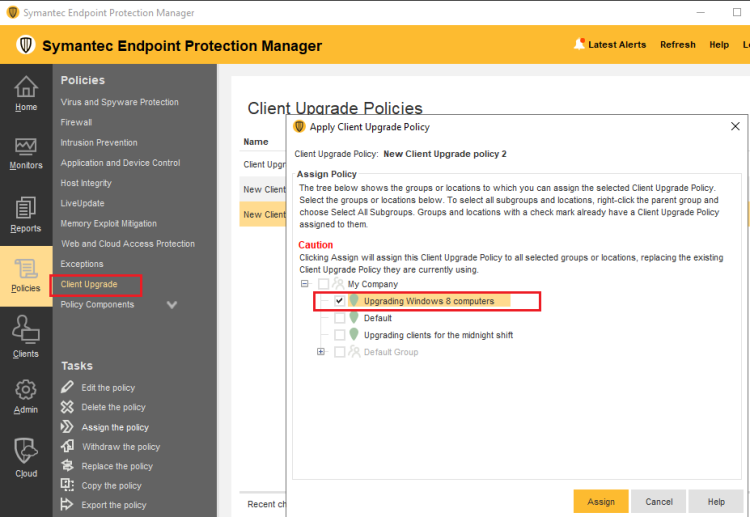This screenshot has width=750, height=517.
Task: Select the Client Upgr policy row in the list
Action: pyautogui.click(x=263, y=164)
